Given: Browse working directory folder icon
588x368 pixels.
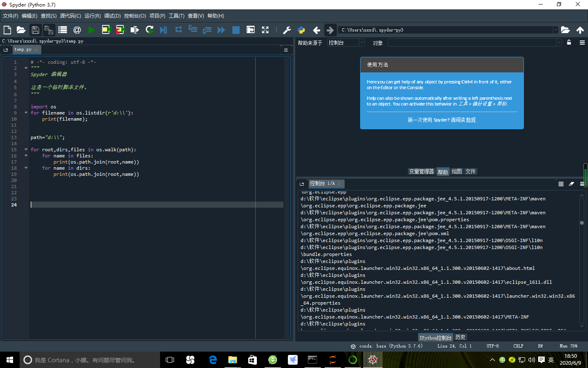Looking at the screenshot, I should point(565,30).
